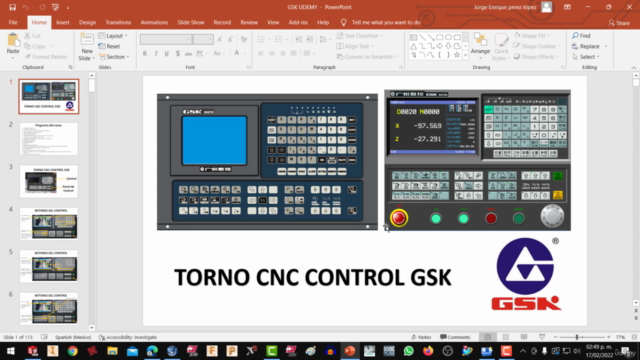
Task: Toggle underline formatting
Action: pos(167,53)
